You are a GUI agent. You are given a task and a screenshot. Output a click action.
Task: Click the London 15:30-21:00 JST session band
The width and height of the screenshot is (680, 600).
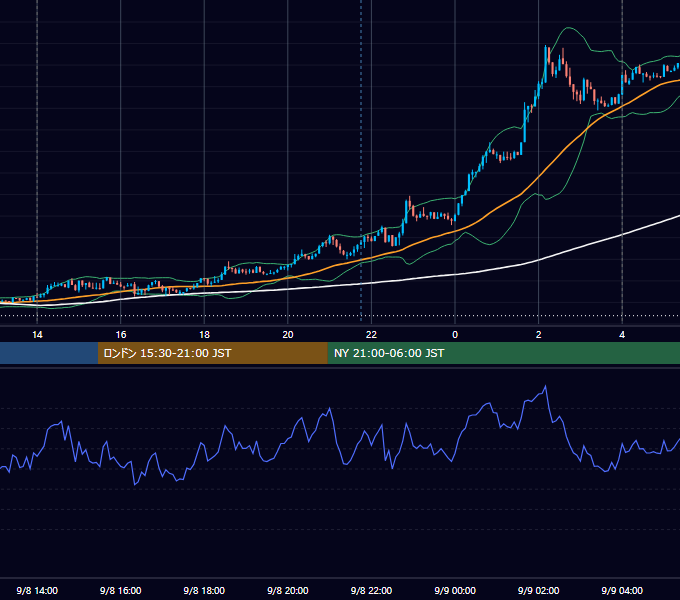pyautogui.click(x=212, y=353)
